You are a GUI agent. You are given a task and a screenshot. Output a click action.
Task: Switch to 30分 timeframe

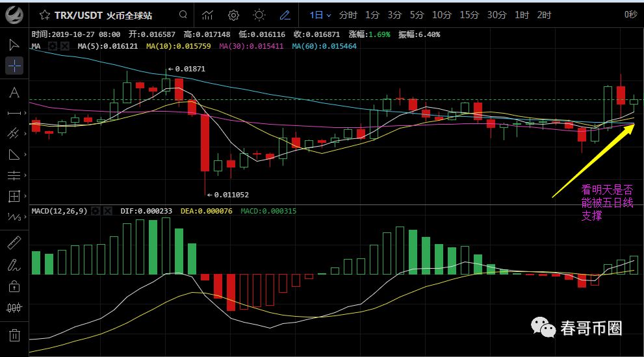coord(497,15)
